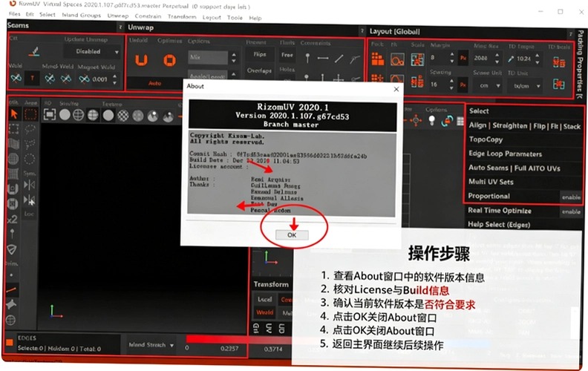Open the Island Stretch dropdown
This screenshot has width=588, height=371.
(x=151, y=345)
